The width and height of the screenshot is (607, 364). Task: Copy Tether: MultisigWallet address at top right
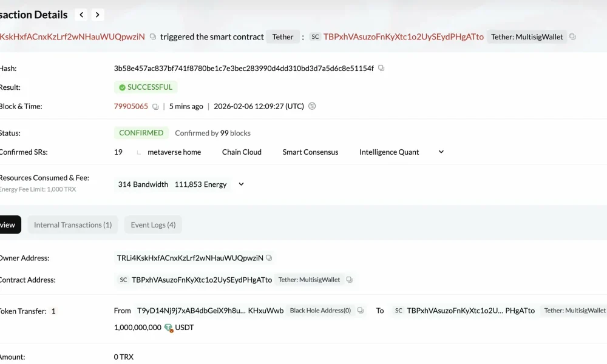[571, 36]
